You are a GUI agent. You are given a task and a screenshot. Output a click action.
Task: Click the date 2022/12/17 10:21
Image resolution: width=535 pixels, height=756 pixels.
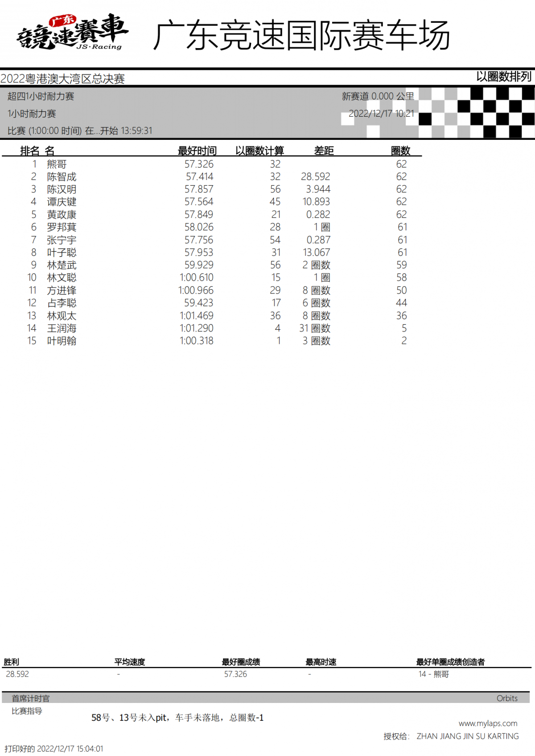pyautogui.click(x=381, y=114)
